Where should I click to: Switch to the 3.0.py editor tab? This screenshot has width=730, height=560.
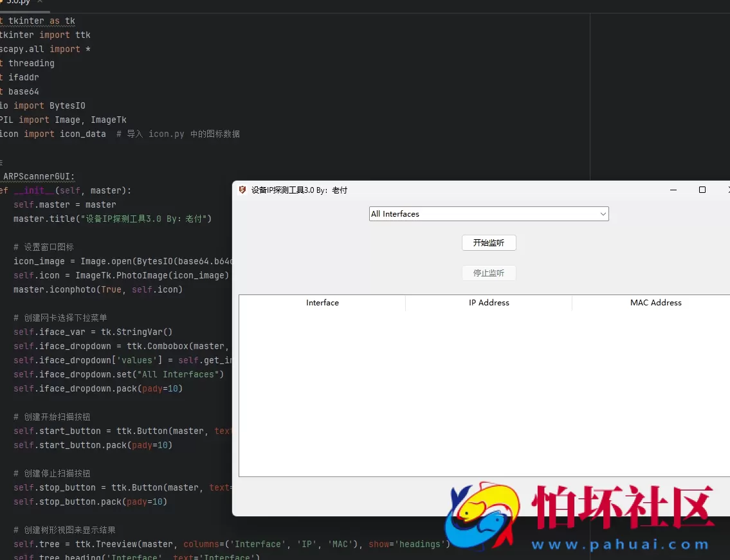point(18,3)
